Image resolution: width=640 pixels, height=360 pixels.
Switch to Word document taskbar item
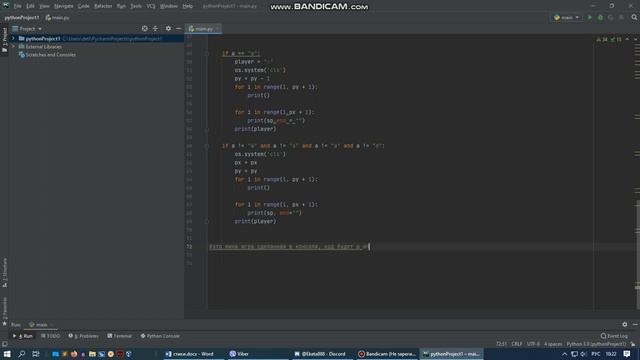pyautogui.click(x=193, y=354)
